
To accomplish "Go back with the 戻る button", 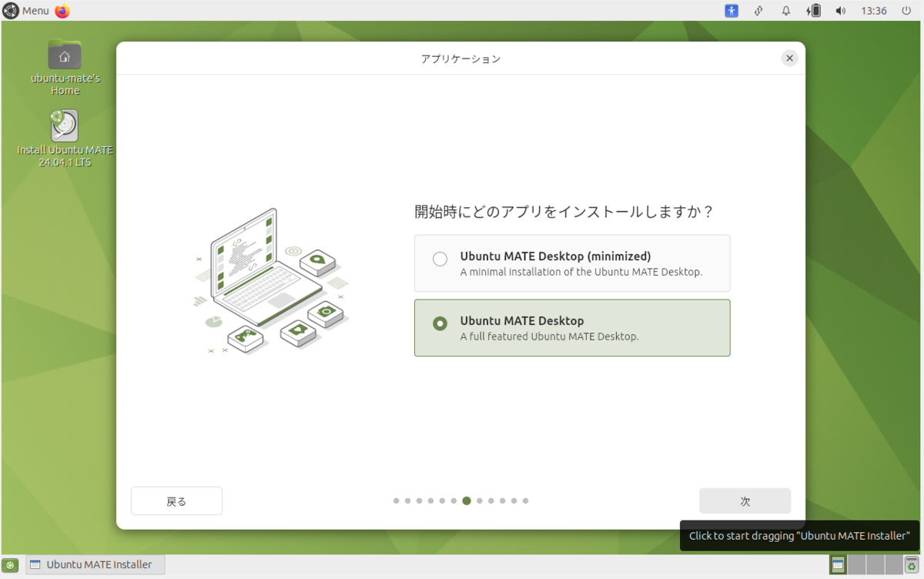I will tap(176, 501).
